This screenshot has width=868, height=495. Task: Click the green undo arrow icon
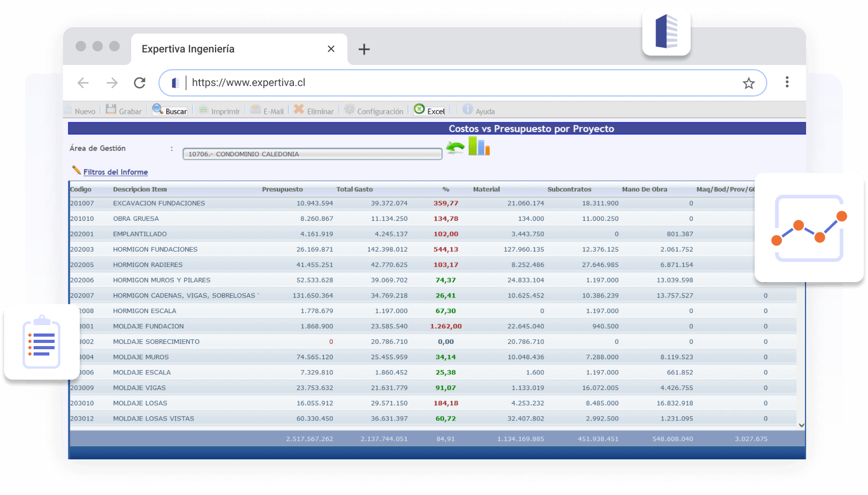(455, 148)
